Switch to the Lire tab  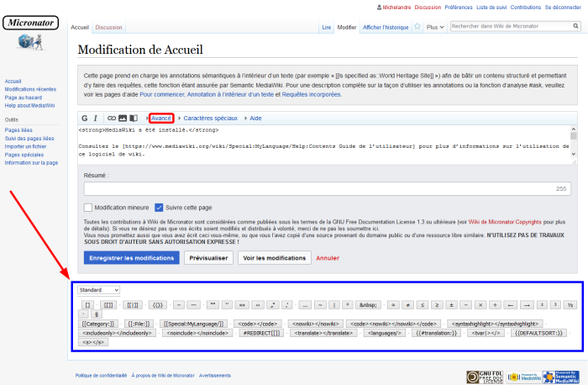coord(326,28)
